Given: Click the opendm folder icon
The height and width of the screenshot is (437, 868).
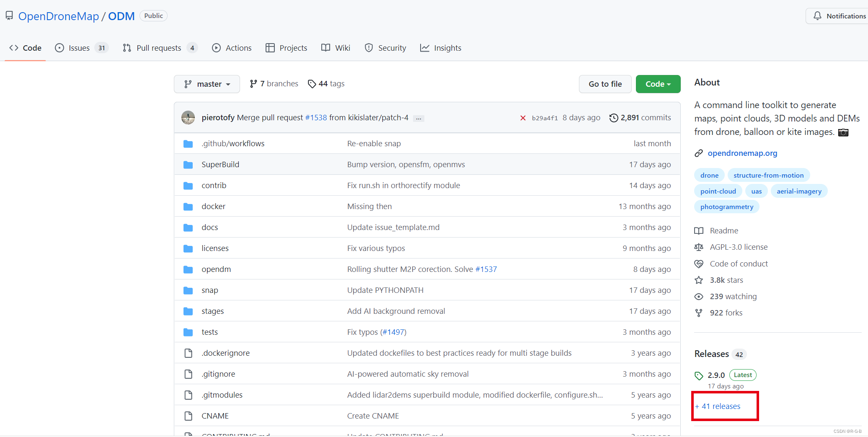Looking at the screenshot, I should point(188,269).
